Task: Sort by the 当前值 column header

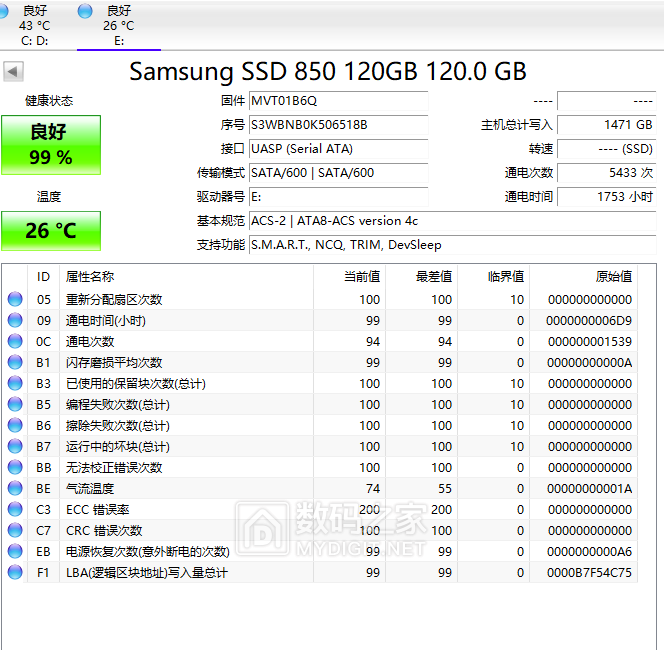Action: point(349,277)
